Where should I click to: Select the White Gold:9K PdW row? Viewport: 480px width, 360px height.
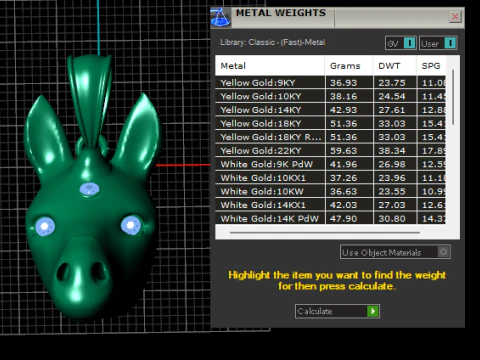pos(331,164)
